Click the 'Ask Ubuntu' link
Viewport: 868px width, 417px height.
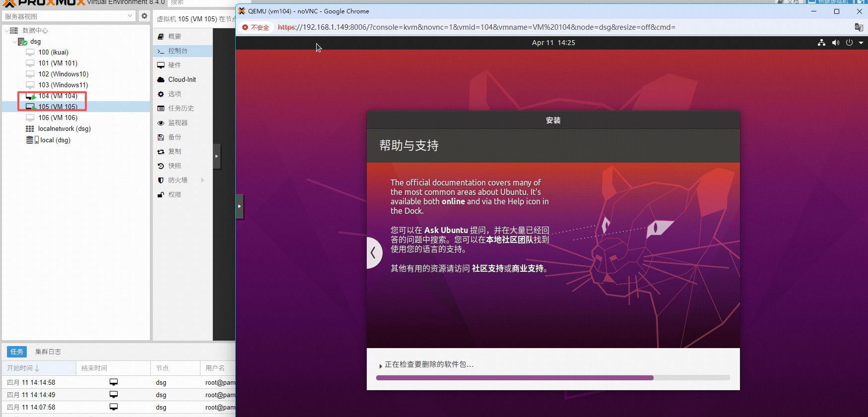446,230
